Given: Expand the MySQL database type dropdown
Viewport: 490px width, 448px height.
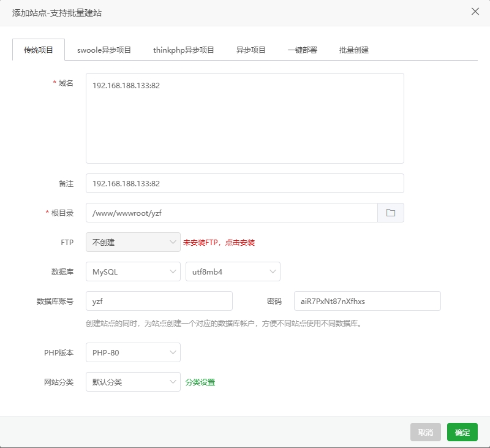Looking at the screenshot, I should tap(133, 271).
